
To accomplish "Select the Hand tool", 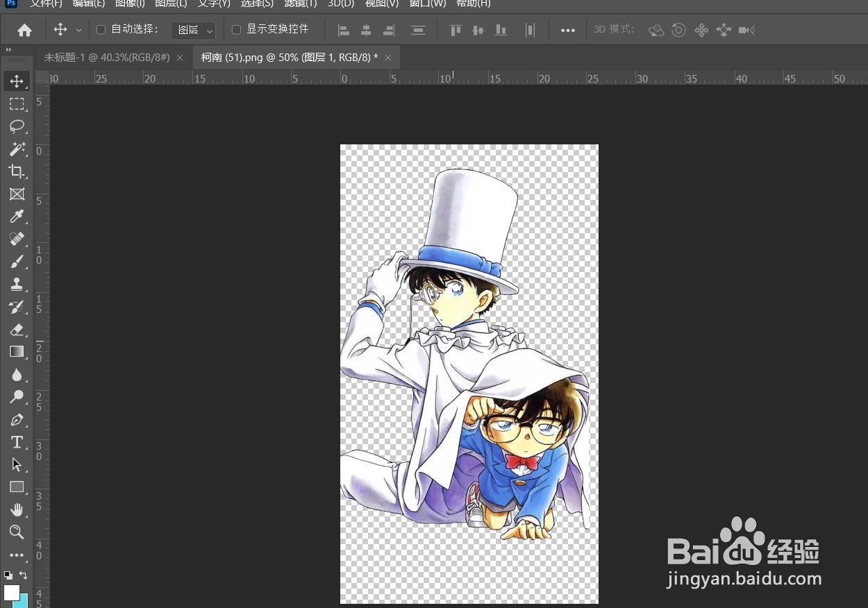I will tap(17, 509).
